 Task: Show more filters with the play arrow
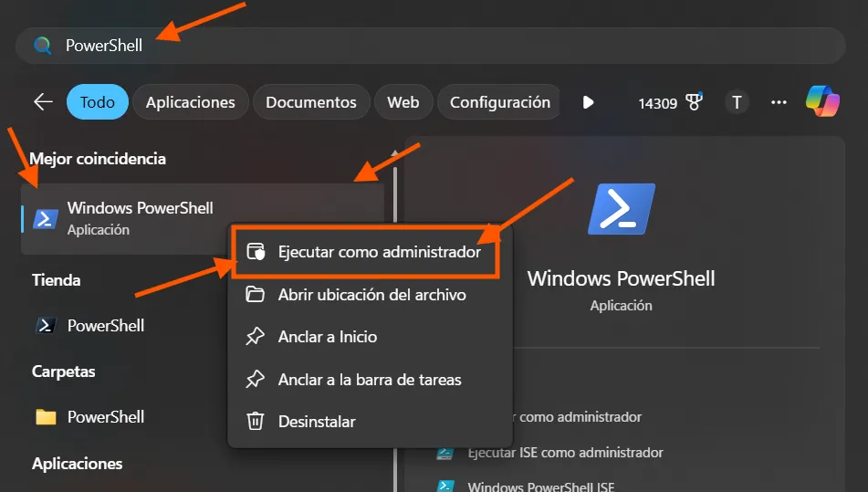588,102
